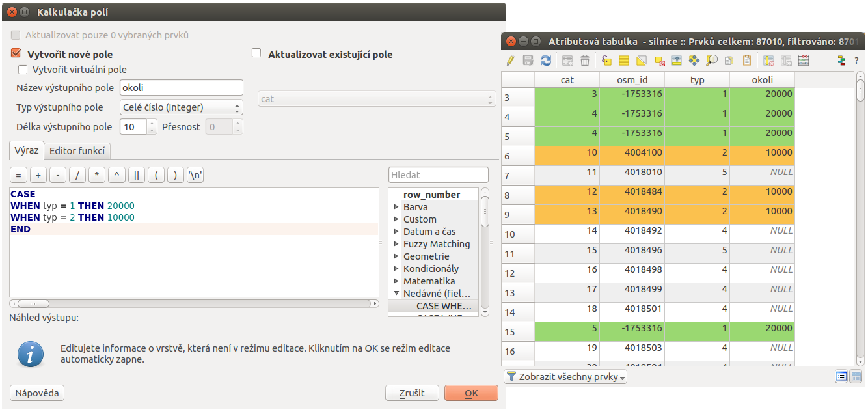Select row_number in function list
Viewport: 868px width, 414px height.
point(431,195)
